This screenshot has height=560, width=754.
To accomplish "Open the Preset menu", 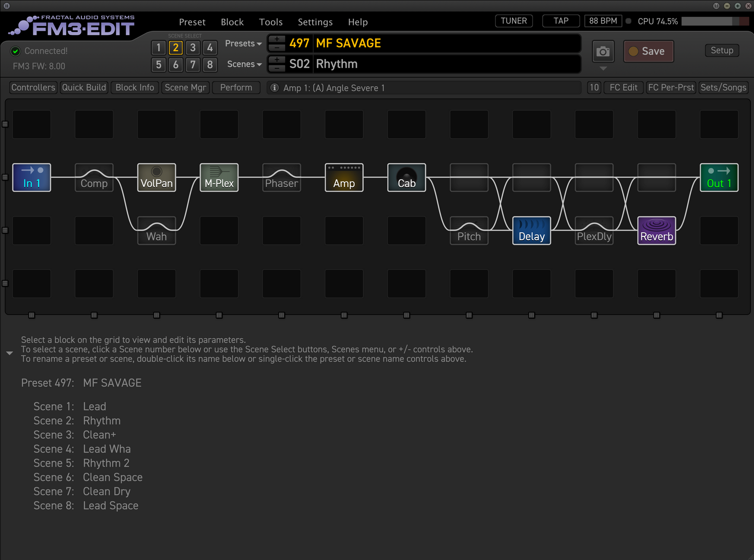I will coord(192,22).
